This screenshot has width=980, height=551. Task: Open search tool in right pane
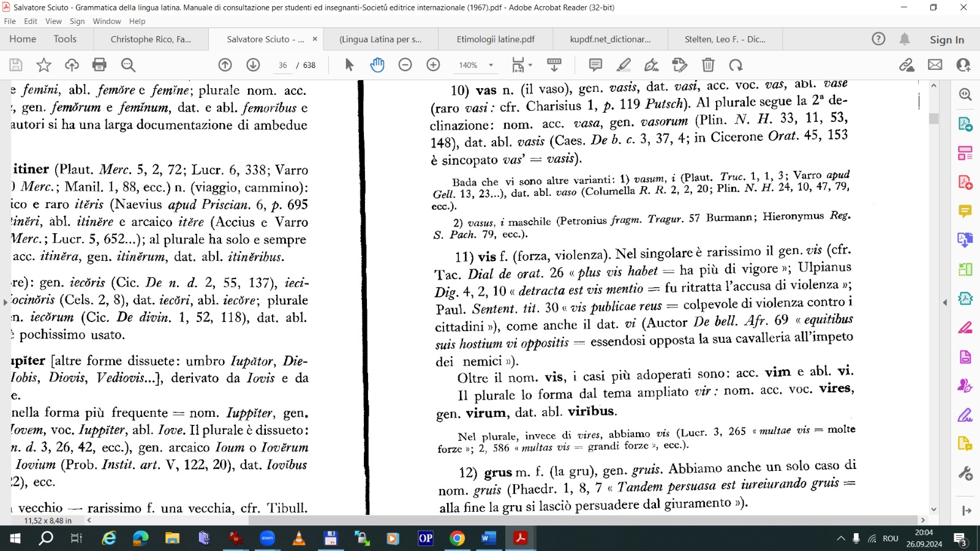coord(965,94)
